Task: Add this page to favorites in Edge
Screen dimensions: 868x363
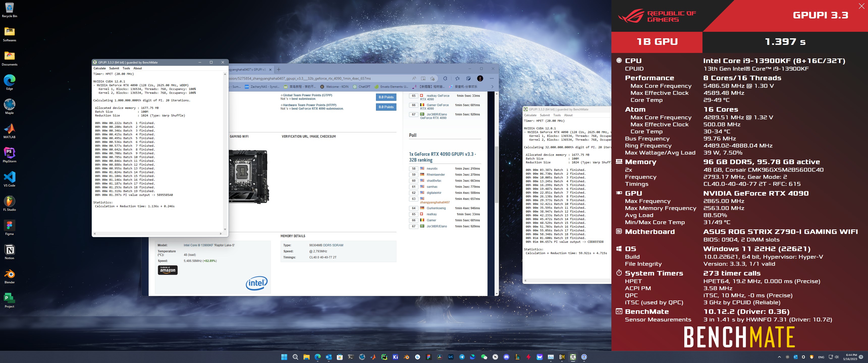Action: pos(432,78)
